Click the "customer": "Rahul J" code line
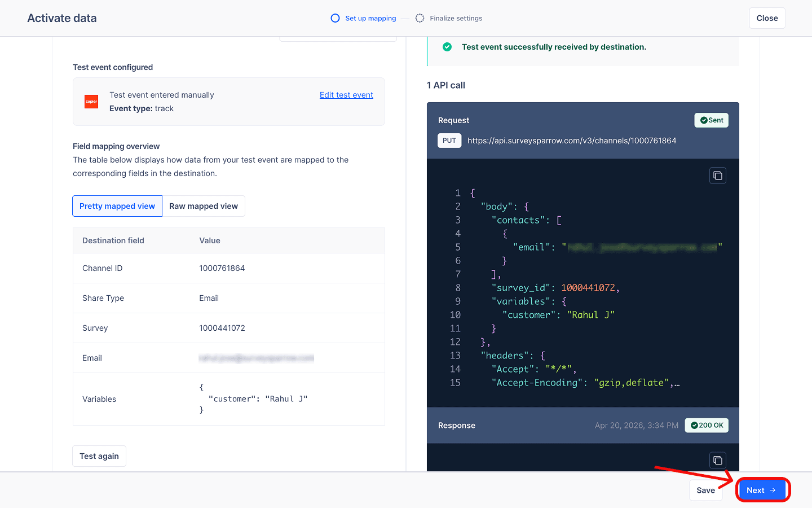Screen dimensions: 812x508 pos(558,315)
